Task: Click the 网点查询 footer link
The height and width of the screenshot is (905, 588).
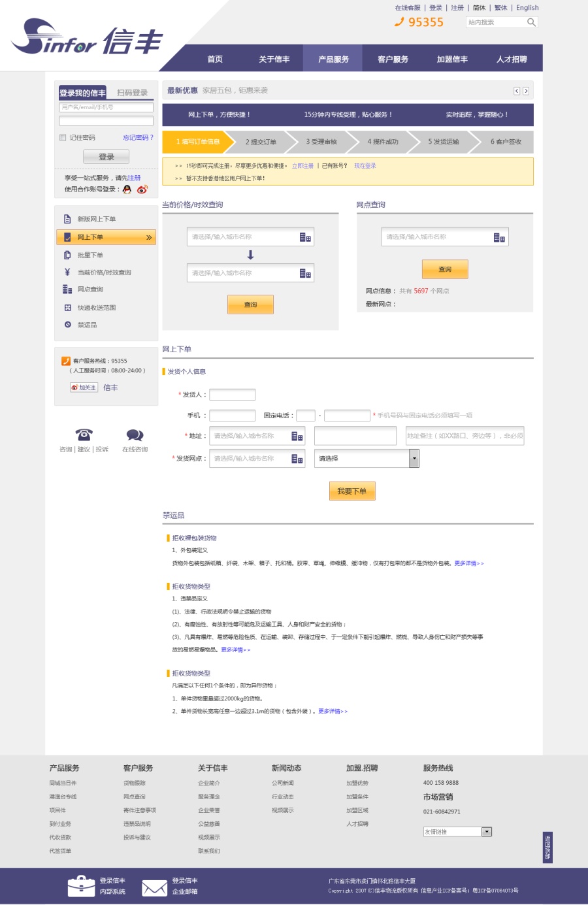Action: point(134,797)
